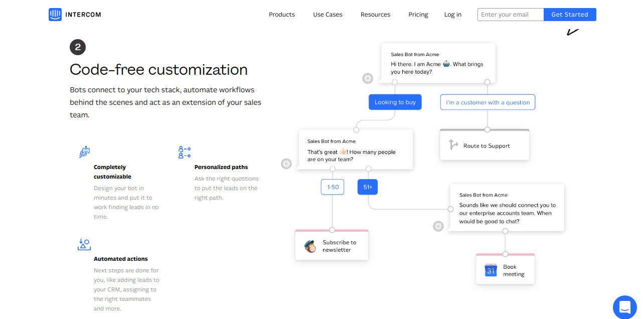Click the Completely customizable bot icon

(x=84, y=152)
